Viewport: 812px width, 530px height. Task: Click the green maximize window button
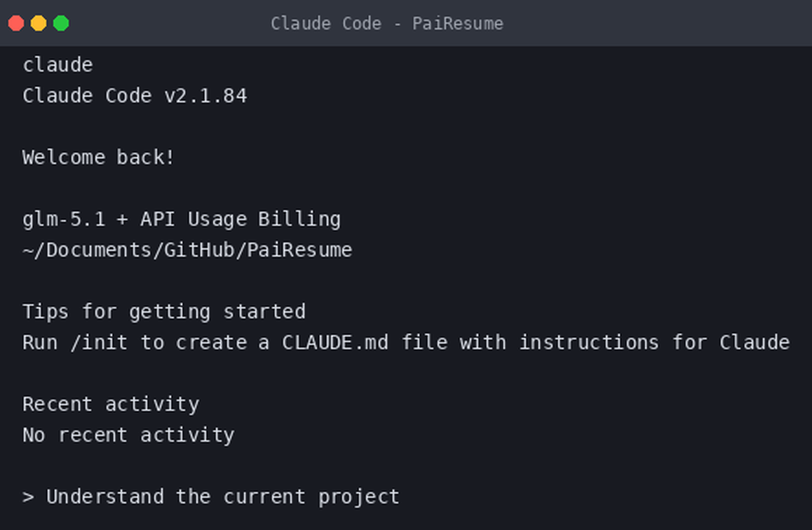click(61, 23)
